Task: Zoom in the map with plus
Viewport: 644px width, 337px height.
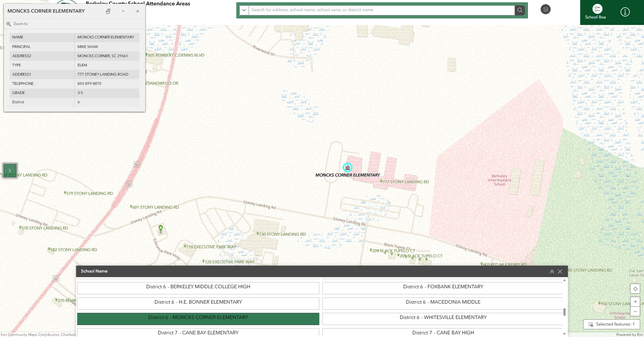Action: (635, 302)
